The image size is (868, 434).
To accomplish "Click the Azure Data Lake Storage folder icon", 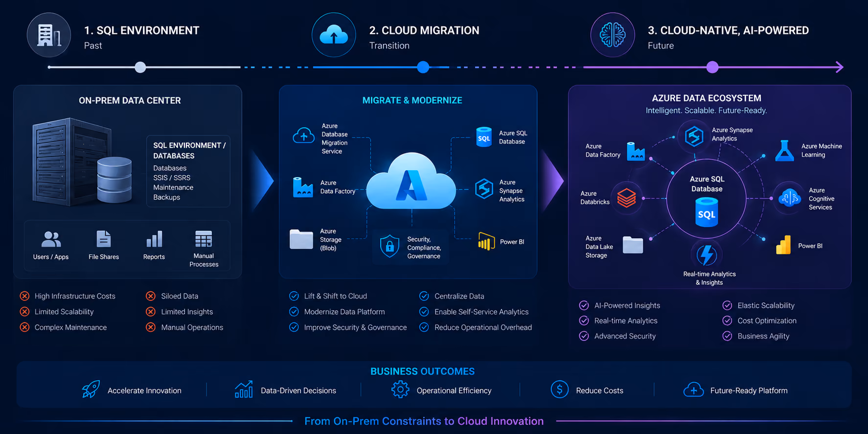I will tap(633, 245).
